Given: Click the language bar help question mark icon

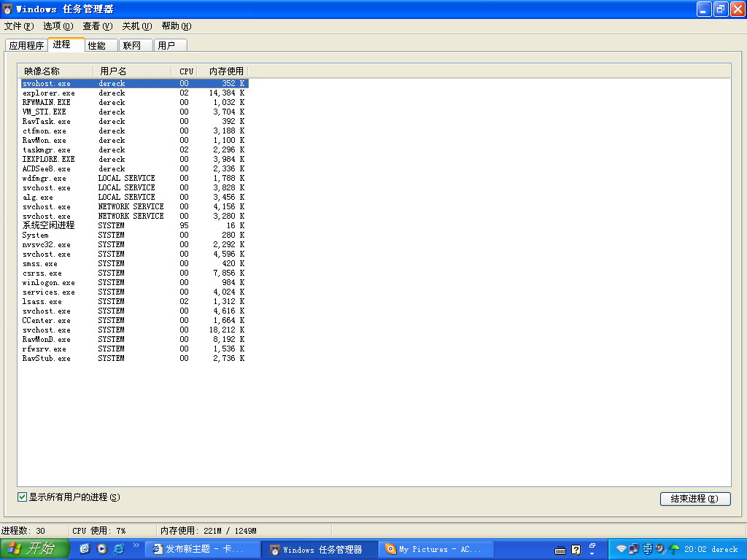Looking at the screenshot, I should click(x=576, y=550).
